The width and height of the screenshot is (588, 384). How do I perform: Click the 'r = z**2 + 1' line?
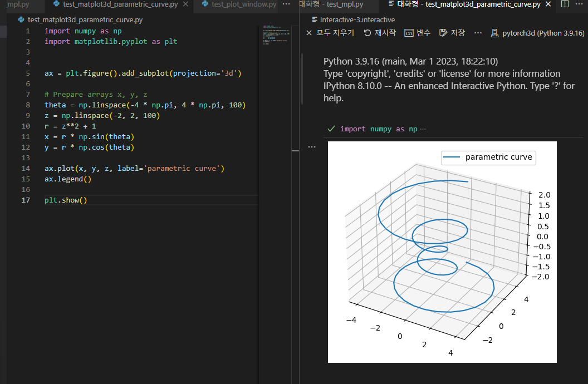[x=70, y=126]
